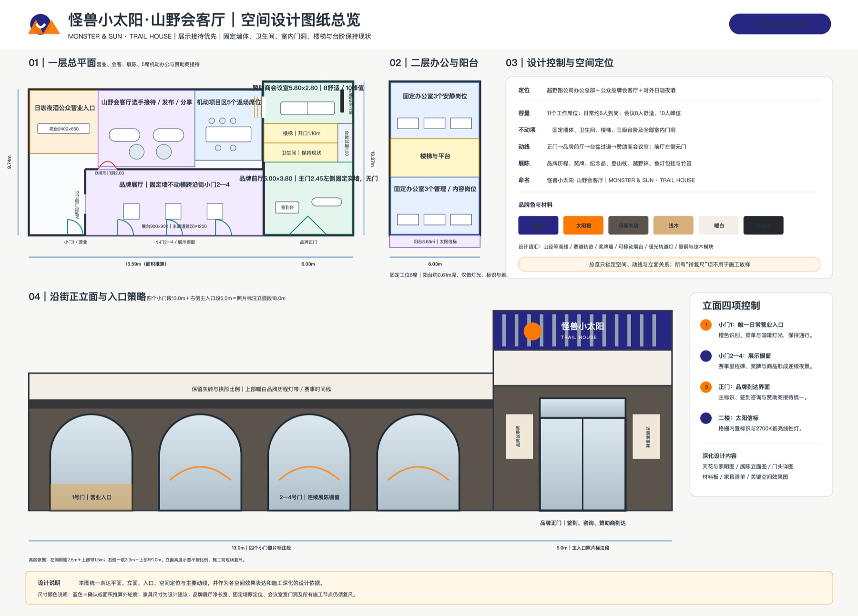
Task: Click the 固定办公室3个安静岗位 label
Action: (435, 96)
